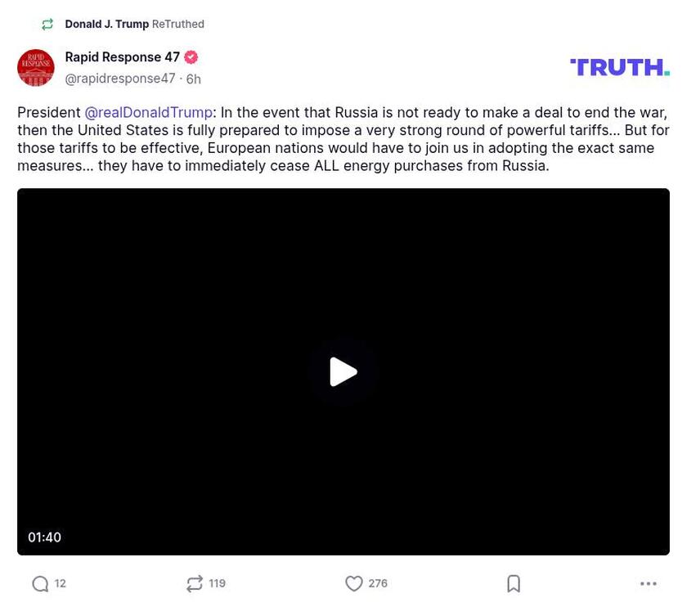Click the TRUTH logo in the corner
Viewport: 687px width, 616px height.
click(619, 67)
